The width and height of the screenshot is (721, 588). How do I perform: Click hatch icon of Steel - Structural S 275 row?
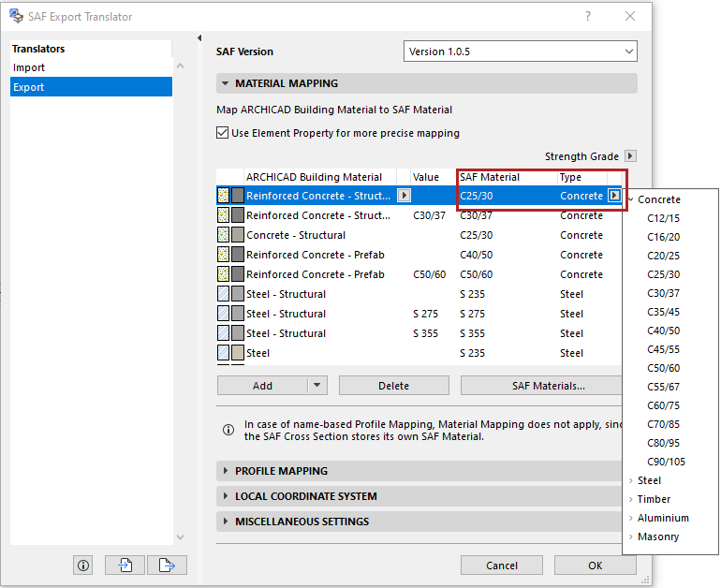tap(223, 314)
